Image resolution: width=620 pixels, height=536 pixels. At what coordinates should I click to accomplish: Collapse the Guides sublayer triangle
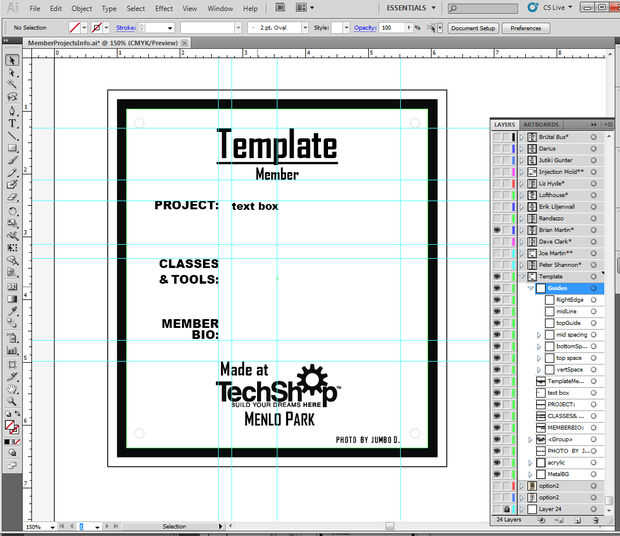(x=531, y=288)
